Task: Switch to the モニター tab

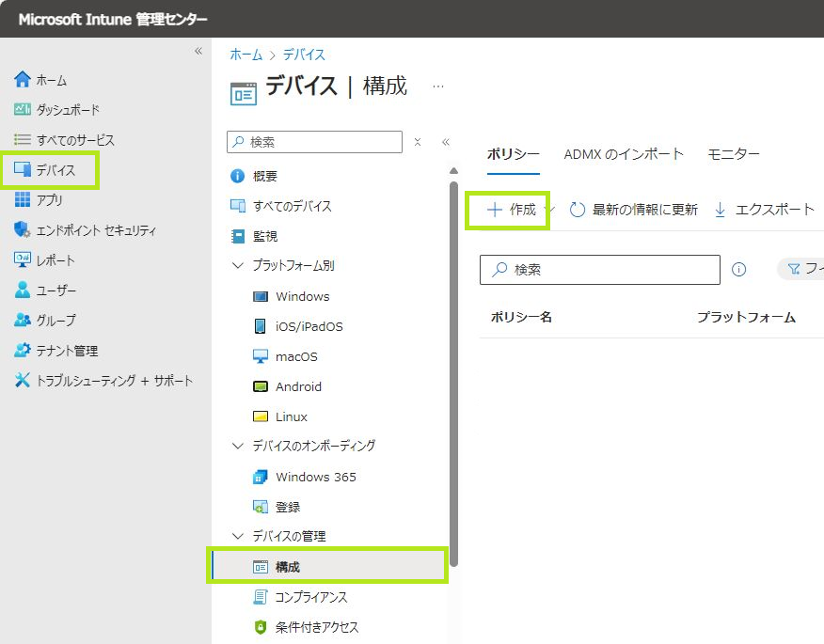Action: coord(733,154)
